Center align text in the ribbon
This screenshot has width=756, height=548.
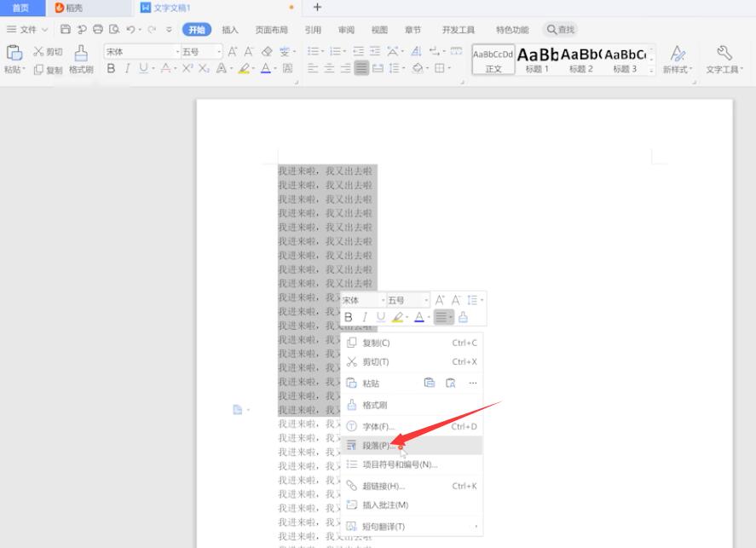click(x=329, y=68)
